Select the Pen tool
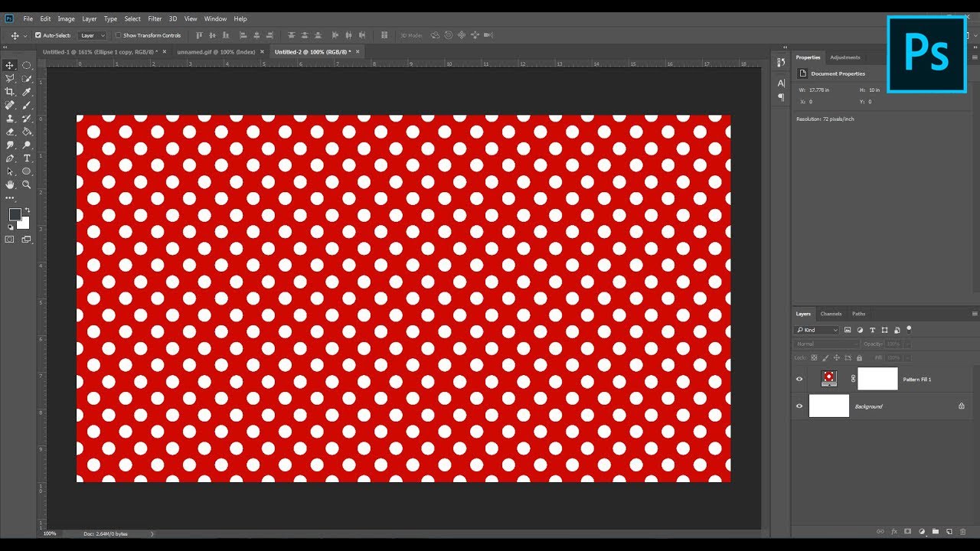 point(10,158)
